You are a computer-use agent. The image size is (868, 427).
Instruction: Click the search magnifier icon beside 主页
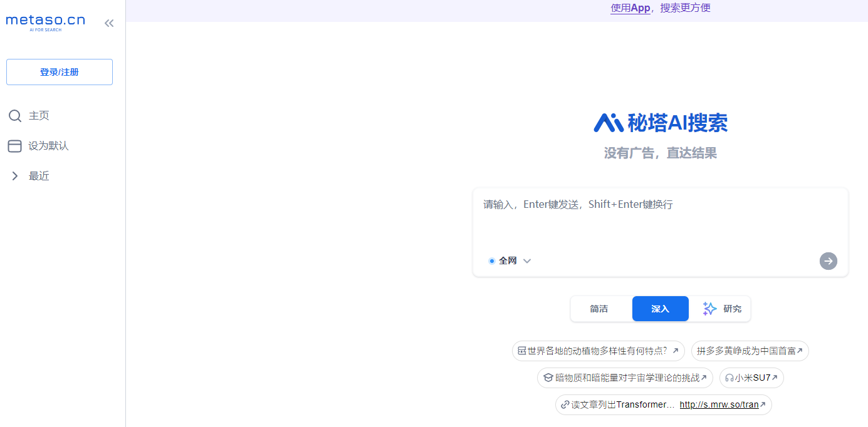coord(15,116)
